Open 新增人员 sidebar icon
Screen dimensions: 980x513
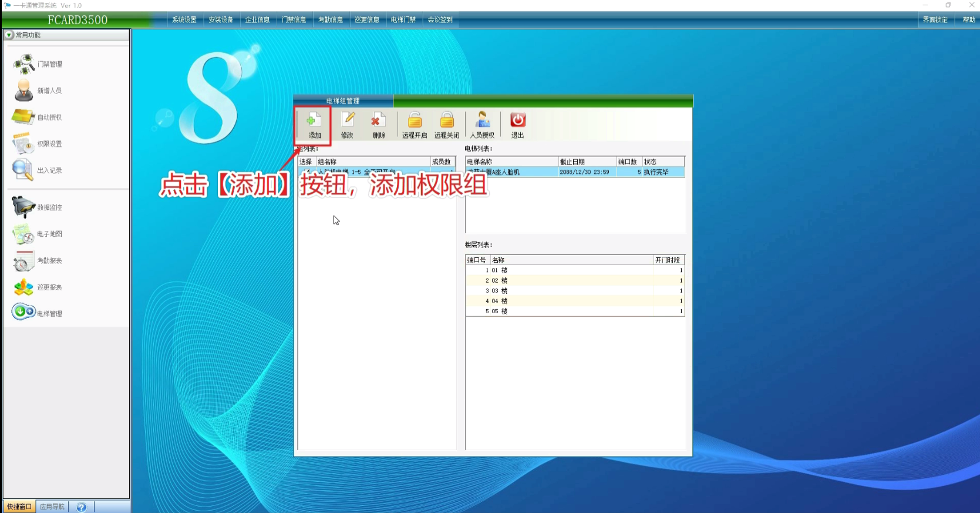pos(24,90)
